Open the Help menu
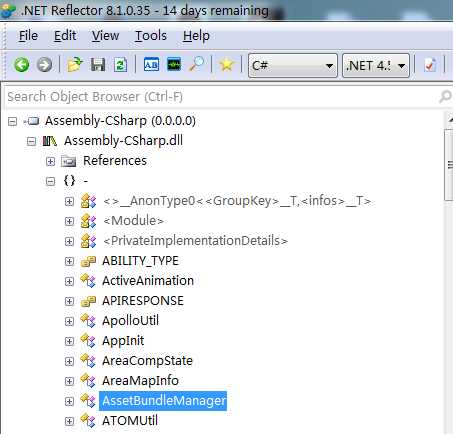453x434 pixels. tap(196, 36)
